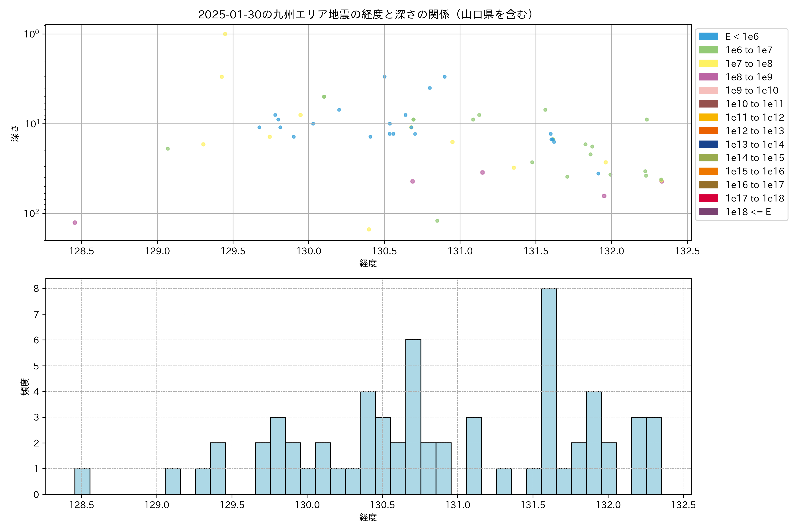This screenshot has height=532, width=798.
Task: Click the 132.0 tick label on the histogram axis
Action: click(608, 505)
